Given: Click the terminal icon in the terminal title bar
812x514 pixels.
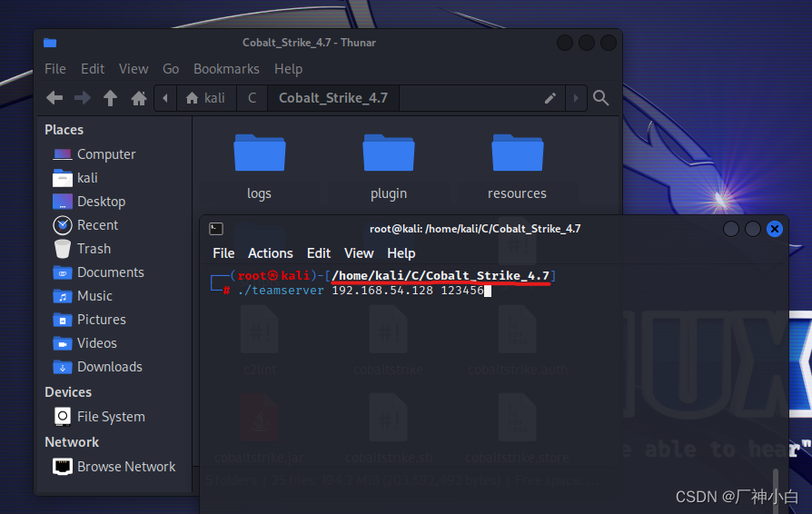Looking at the screenshot, I should pos(216,229).
